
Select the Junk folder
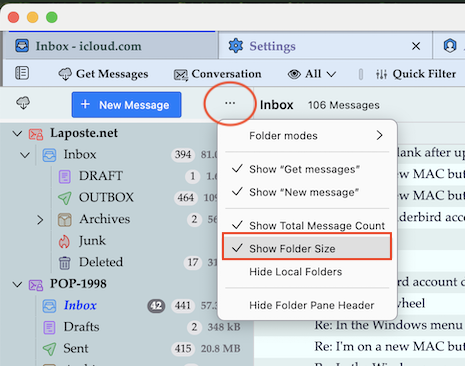(x=92, y=241)
